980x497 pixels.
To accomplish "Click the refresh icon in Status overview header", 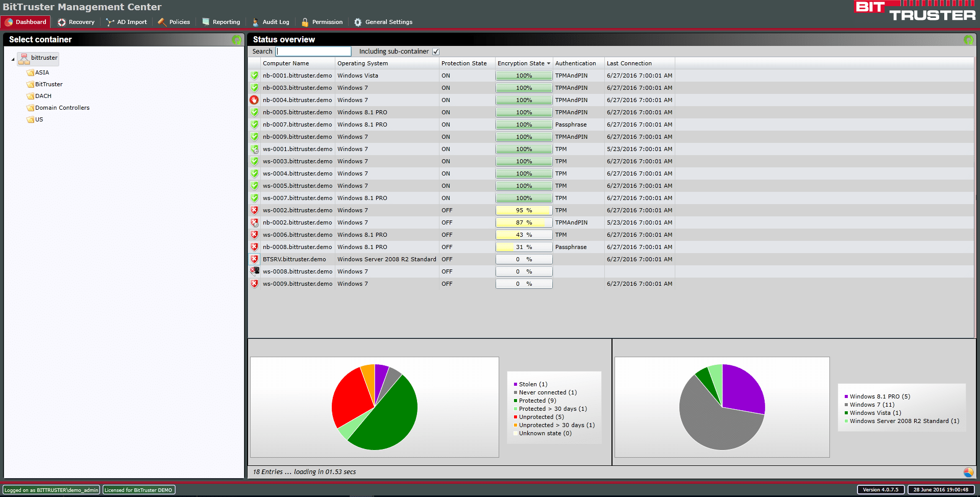I will coord(968,40).
